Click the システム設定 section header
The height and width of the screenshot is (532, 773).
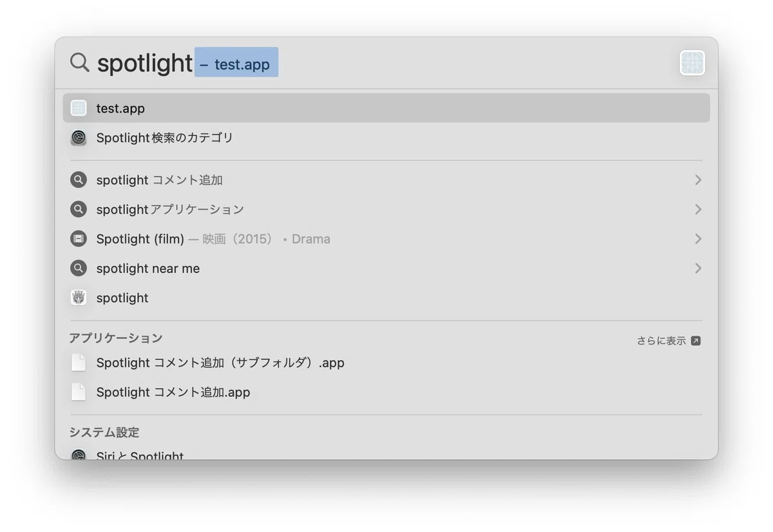click(104, 432)
